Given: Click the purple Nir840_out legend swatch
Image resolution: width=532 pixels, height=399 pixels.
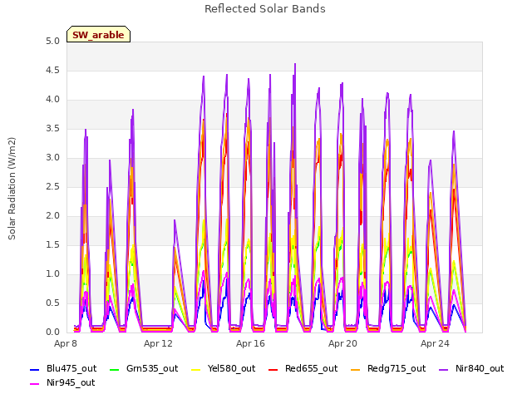Looking at the screenshot, I should click(443, 369).
